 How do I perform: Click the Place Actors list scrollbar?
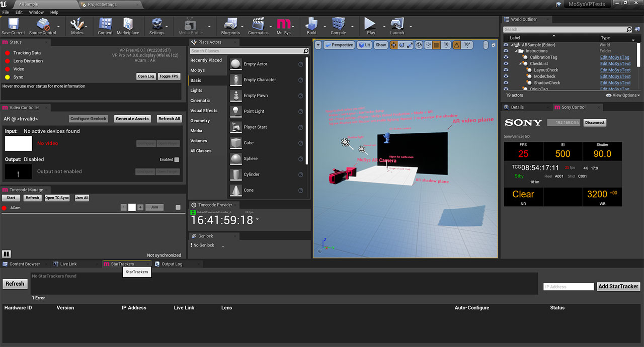coord(307,112)
